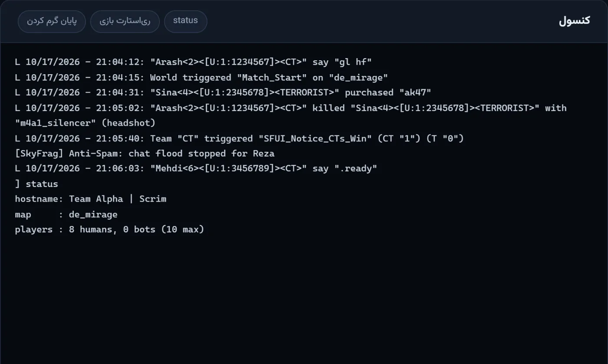Click the status quick command button
The width and height of the screenshot is (608, 364).
click(185, 21)
